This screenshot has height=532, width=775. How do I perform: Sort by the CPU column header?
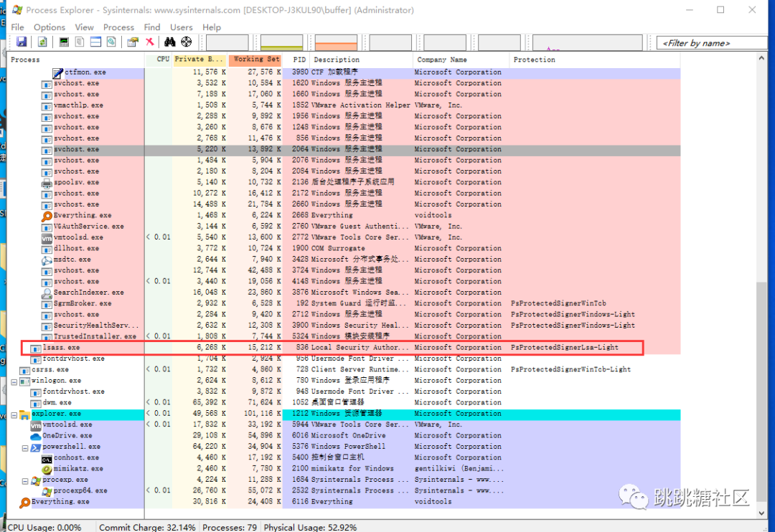(159, 60)
